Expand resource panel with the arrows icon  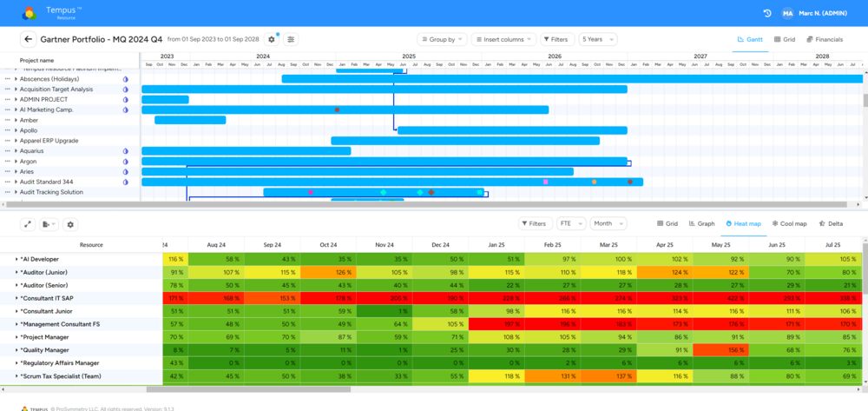click(28, 224)
